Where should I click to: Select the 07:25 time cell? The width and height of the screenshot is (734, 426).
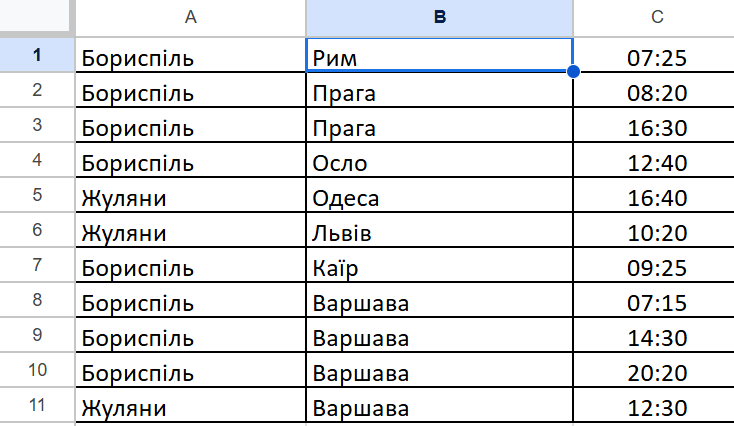pyautogui.click(x=656, y=57)
